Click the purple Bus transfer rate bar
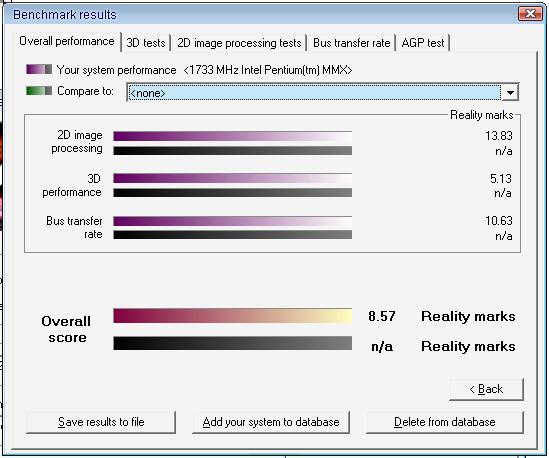This screenshot has width=549, height=458. [x=232, y=221]
